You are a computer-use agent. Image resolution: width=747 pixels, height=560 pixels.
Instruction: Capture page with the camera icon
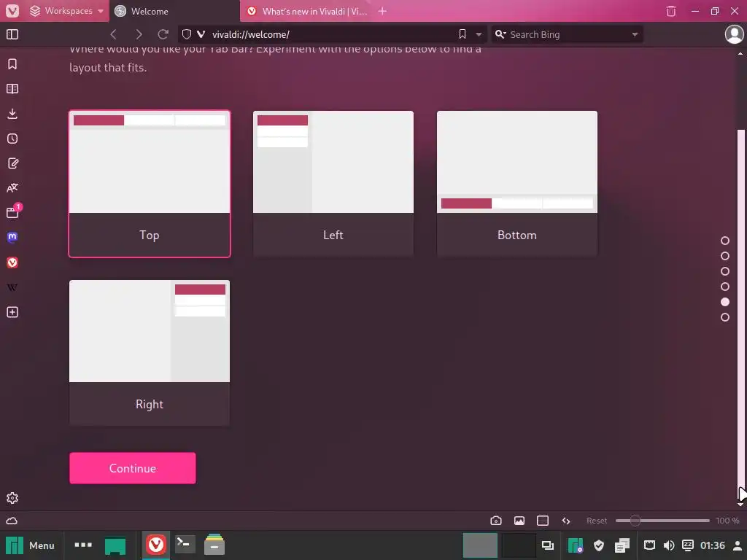496,521
